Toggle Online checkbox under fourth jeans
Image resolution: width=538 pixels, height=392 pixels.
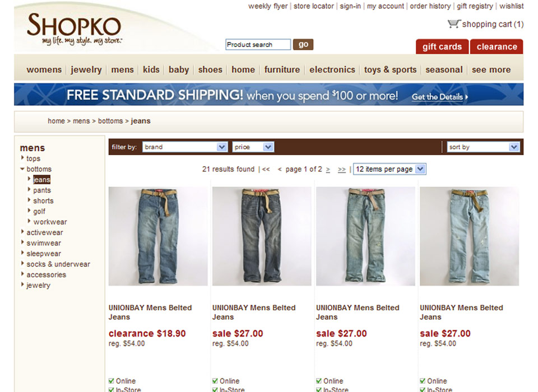423,381
